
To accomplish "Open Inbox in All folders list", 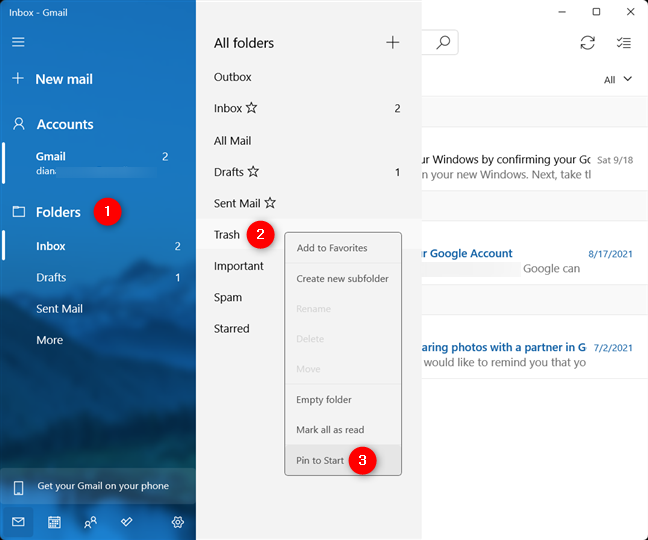I will point(309,108).
